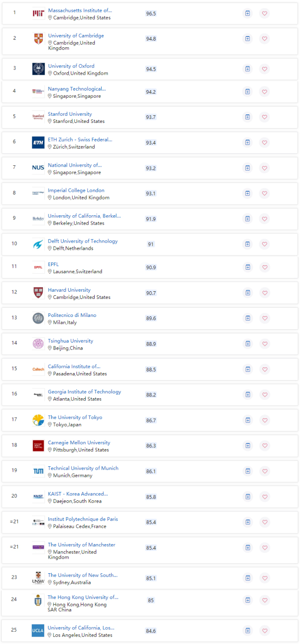303x644 pixels.
Task: Click the compare icon for UCLA row
Action: point(248,631)
